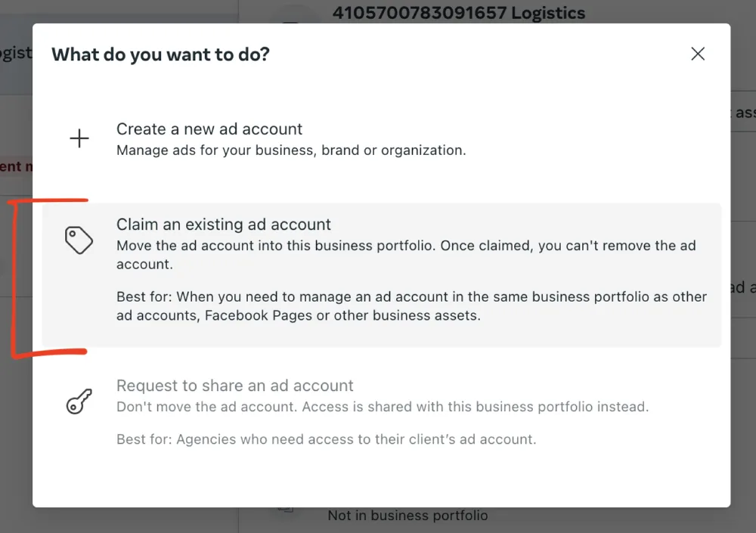The image size is (756, 533).
Task: Close the dialog with the X icon
Action: (698, 54)
